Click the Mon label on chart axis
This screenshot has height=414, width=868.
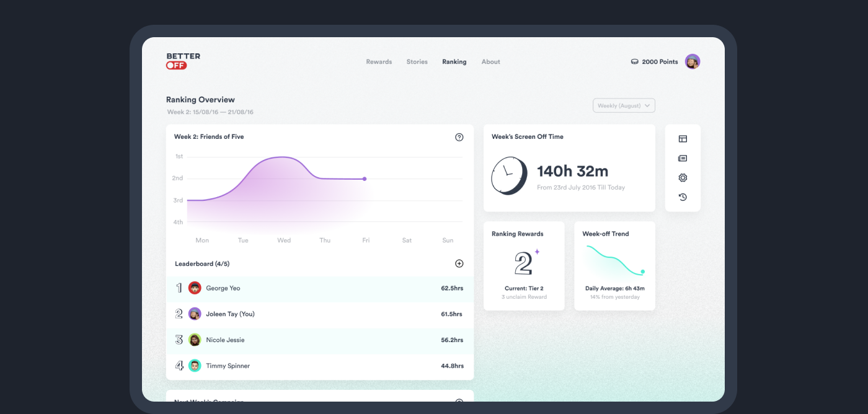click(202, 240)
